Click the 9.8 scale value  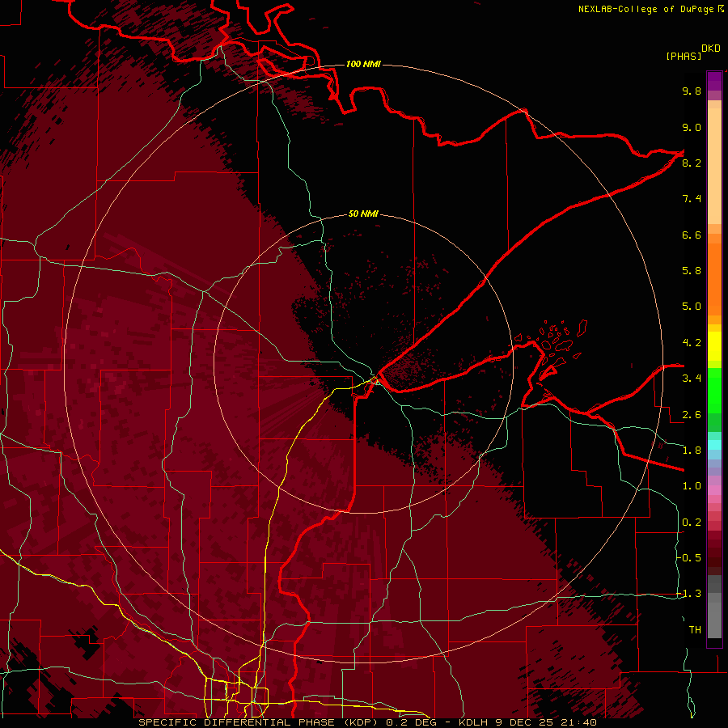tap(692, 91)
